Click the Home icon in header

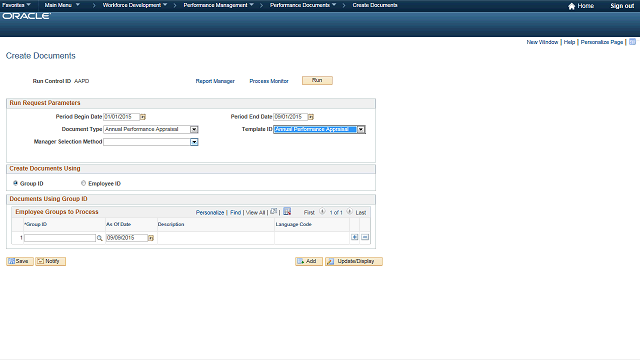coord(571,6)
